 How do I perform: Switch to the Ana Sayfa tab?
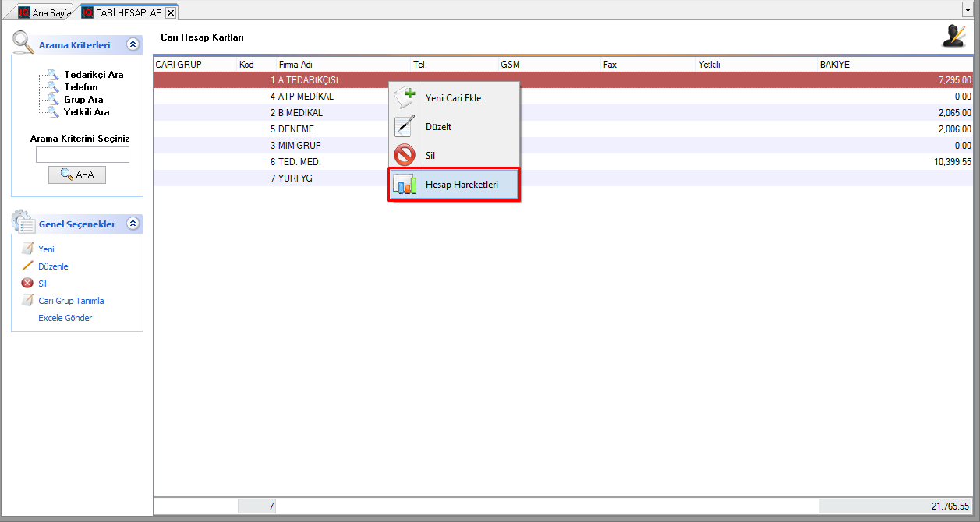[x=45, y=13]
